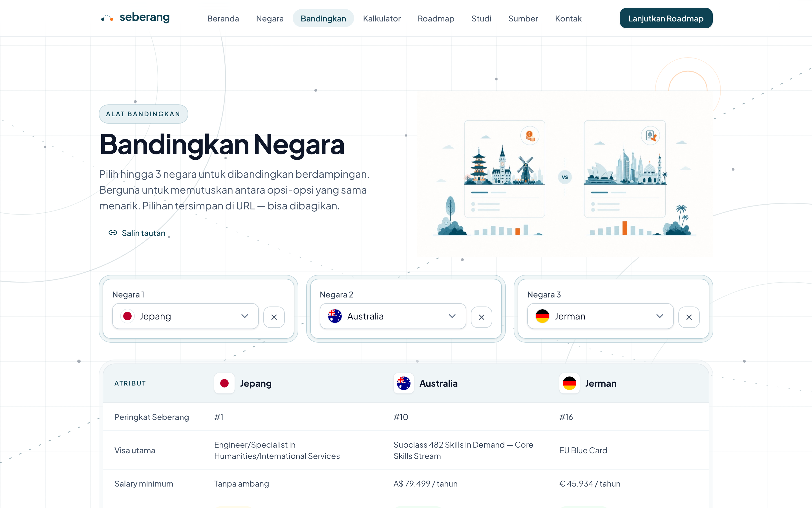
Task: Click the ATRIBUT column header
Action: point(130,383)
